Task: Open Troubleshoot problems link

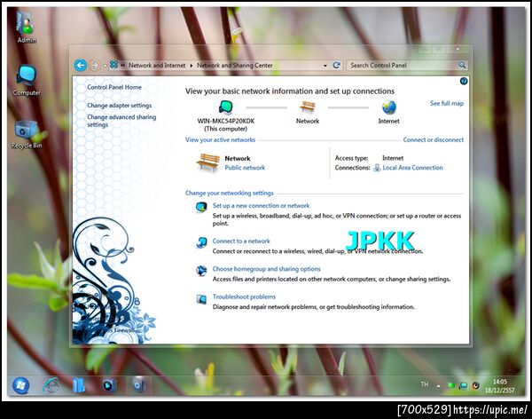Action: point(244,296)
